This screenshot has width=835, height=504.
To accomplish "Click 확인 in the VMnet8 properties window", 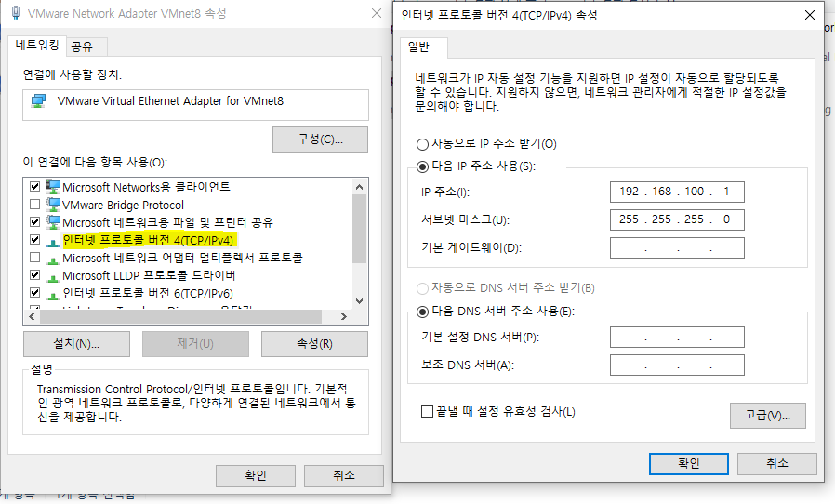I will (x=256, y=476).
